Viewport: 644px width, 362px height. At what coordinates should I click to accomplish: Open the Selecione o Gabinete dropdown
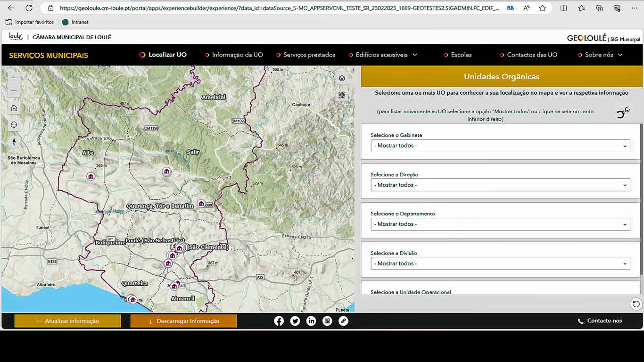point(500,146)
